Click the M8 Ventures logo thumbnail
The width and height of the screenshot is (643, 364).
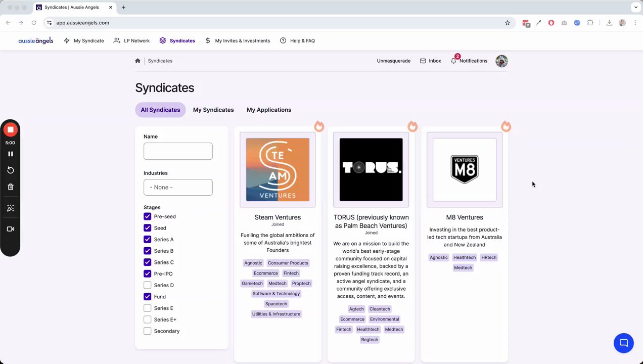click(x=465, y=170)
